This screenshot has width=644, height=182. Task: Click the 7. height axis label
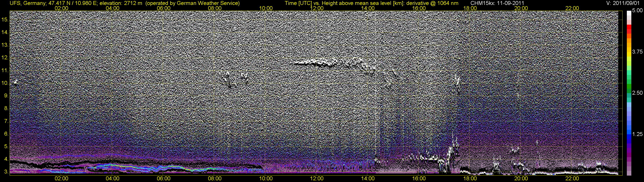coord(6,121)
